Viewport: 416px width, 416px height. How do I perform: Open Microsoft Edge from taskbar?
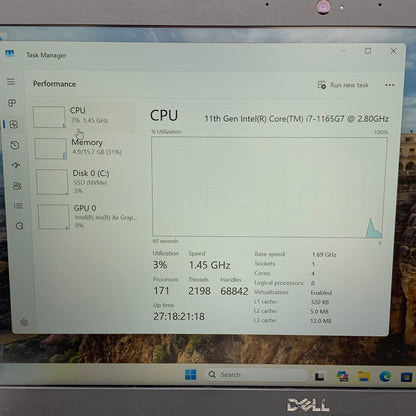pyautogui.click(x=385, y=377)
